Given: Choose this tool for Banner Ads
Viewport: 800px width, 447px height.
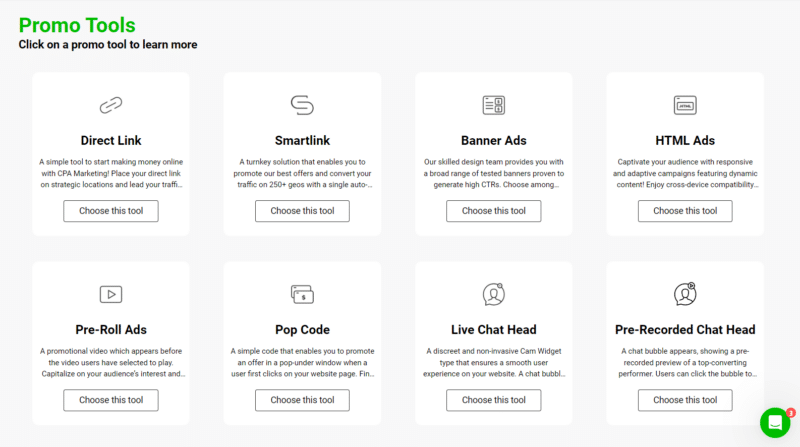Looking at the screenshot, I should click(x=493, y=211).
